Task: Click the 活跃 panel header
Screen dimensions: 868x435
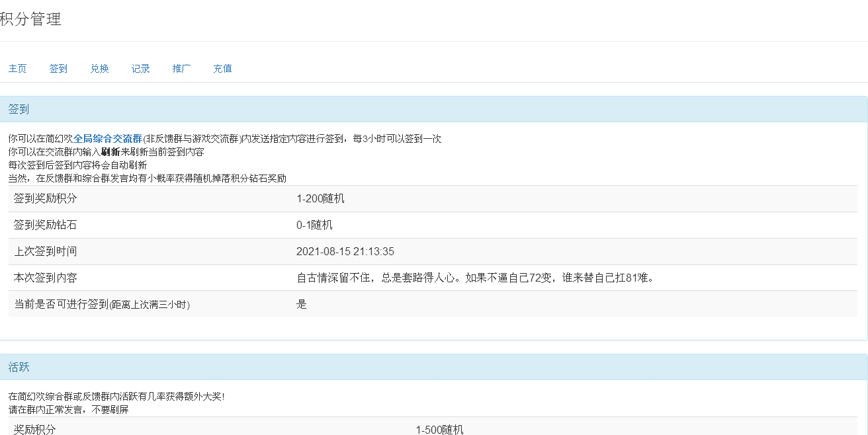Action: pos(433,367)
